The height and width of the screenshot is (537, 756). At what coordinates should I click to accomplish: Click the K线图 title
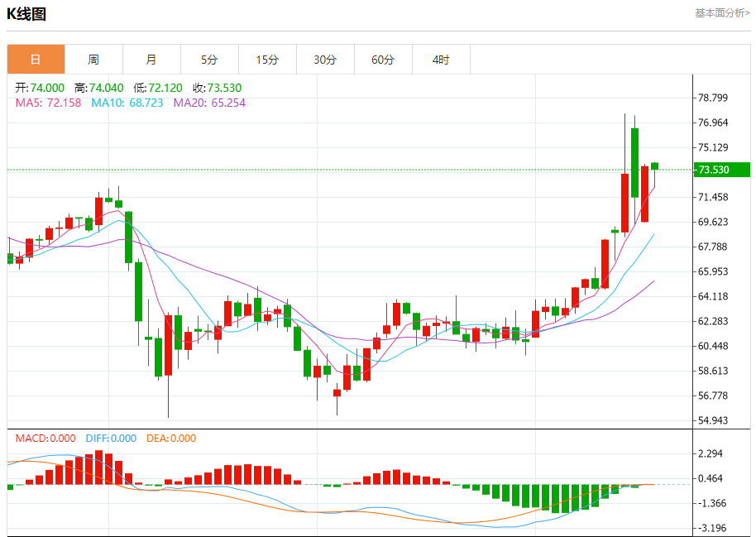pyautogui.click(x=26, y=14)
